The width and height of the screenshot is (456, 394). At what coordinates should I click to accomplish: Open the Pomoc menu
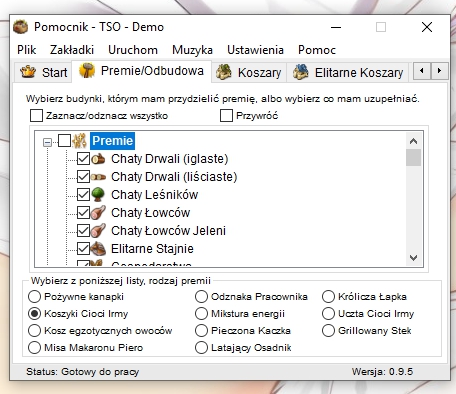pyautogui.click(x=317, y=50)
